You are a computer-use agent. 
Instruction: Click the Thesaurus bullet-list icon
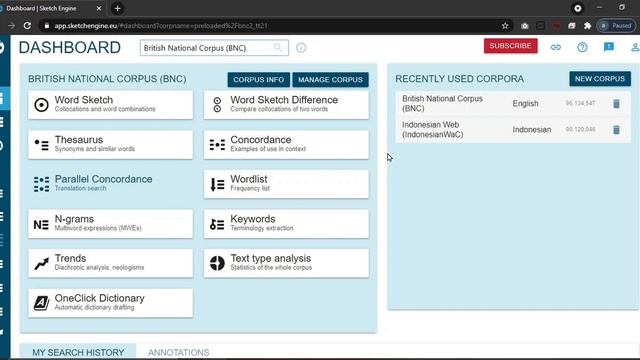coord(41,144)
